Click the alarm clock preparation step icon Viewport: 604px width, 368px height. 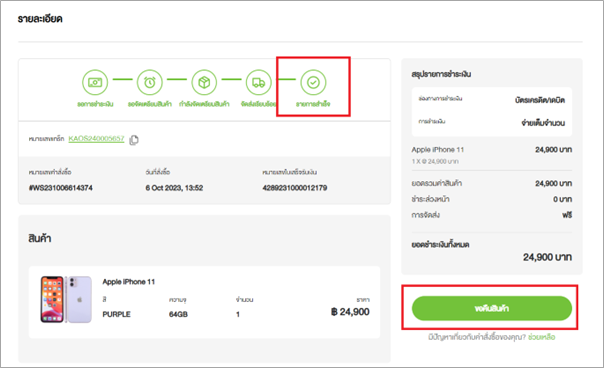149,82
